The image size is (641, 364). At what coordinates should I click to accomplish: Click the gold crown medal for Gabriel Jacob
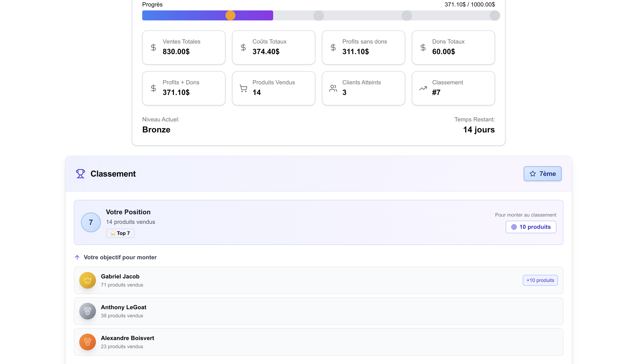click(87, 280)
